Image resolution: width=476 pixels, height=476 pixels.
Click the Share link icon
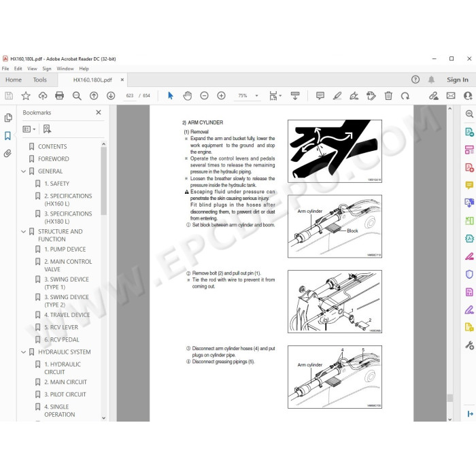click(434, 96)
